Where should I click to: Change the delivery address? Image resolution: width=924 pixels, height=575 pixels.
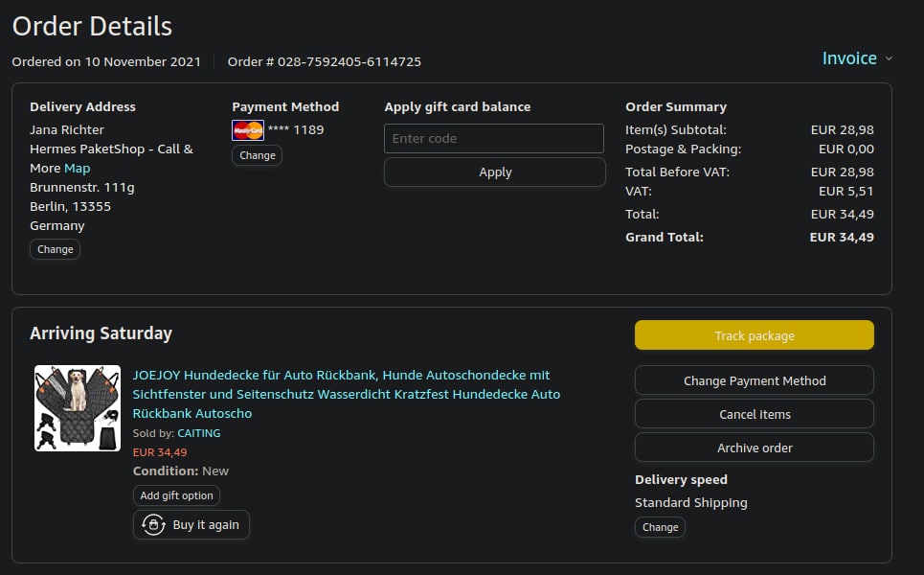pyautogui.click(x=55, y=249)
